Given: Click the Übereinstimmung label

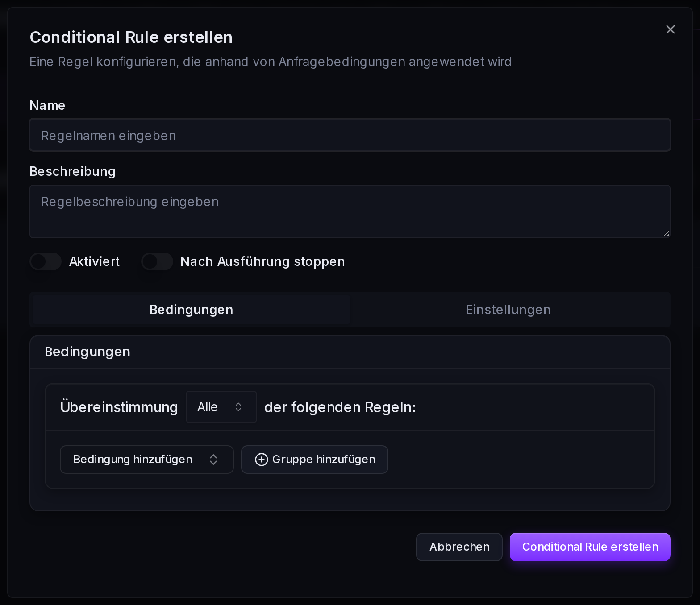Looking at the screenshot, I should tap(119, 407).
